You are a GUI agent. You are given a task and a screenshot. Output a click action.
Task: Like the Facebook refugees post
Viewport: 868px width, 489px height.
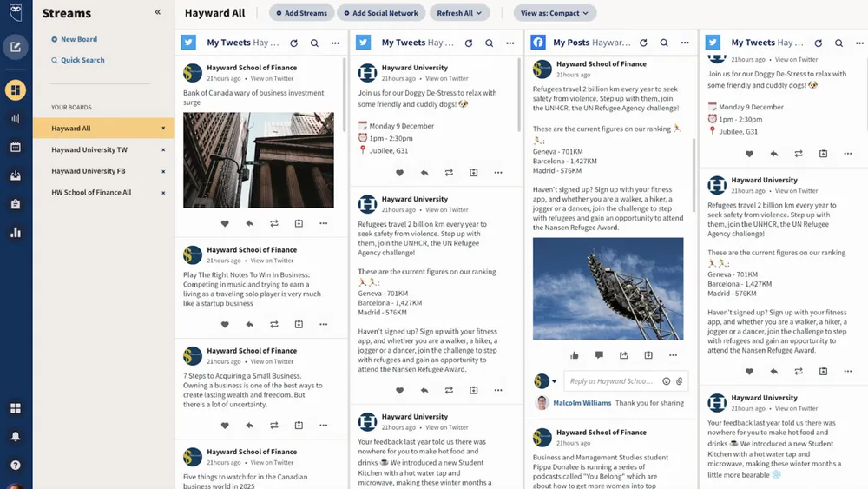575,355
